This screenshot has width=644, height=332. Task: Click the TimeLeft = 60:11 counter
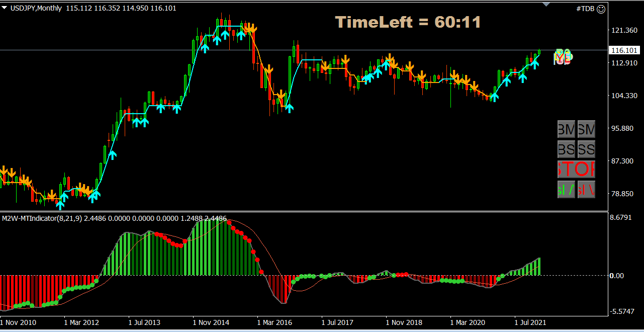point(408,22)
